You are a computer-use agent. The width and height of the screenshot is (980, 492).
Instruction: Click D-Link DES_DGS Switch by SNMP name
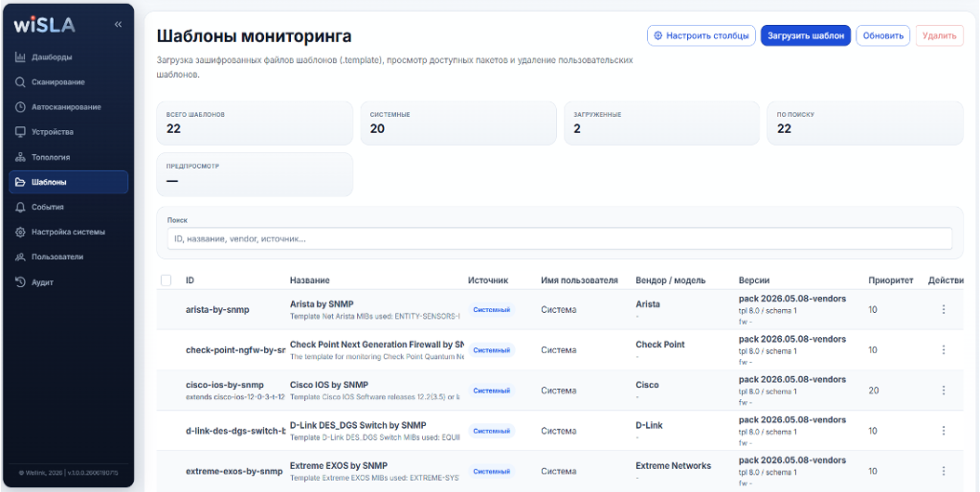pos(358,425)
